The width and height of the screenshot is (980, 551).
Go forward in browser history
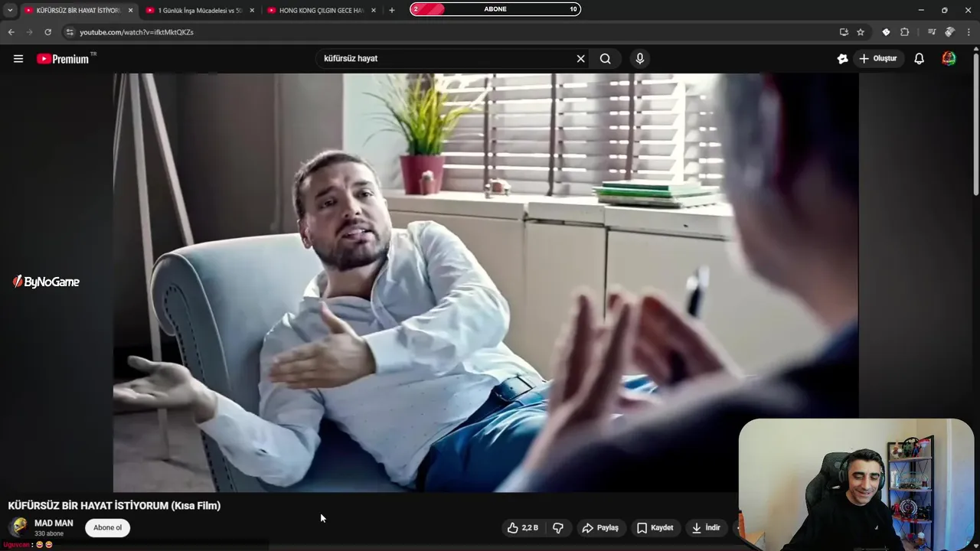[29, 32]
